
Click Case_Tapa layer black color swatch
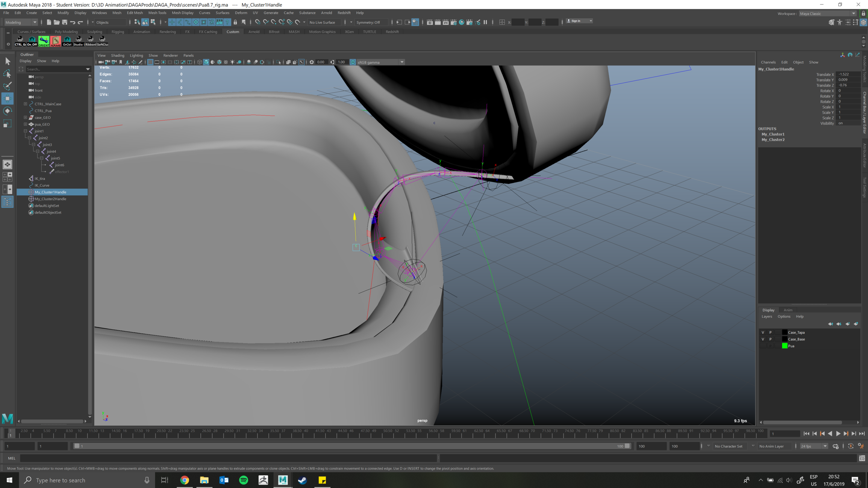point(785,332)
